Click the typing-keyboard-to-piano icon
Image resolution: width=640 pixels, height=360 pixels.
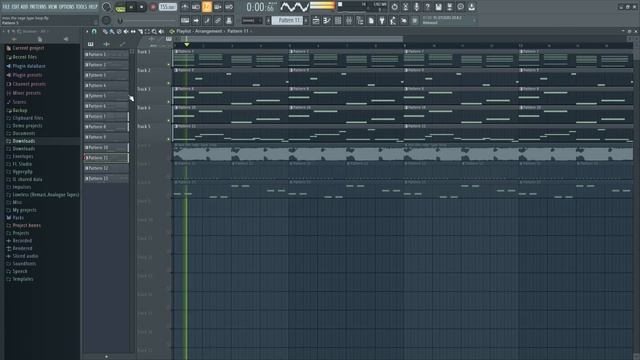click(185, 20)
